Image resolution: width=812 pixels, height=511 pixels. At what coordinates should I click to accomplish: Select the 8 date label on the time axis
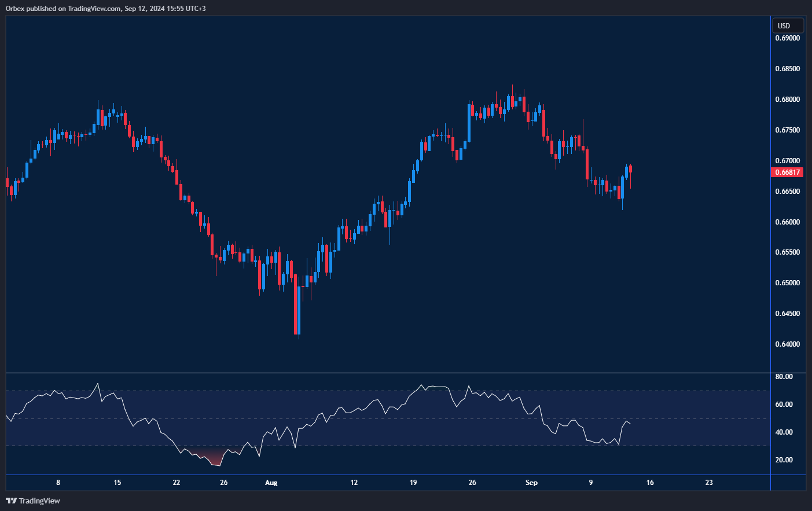(x=58, y=483)
